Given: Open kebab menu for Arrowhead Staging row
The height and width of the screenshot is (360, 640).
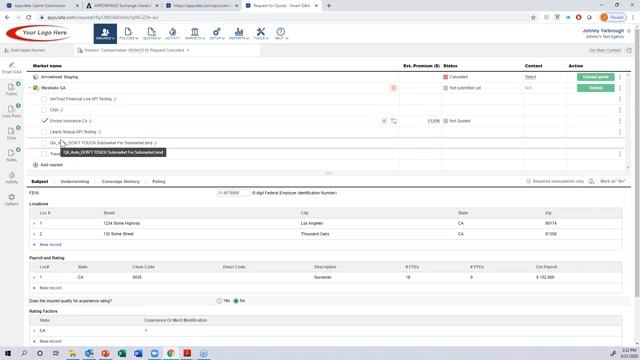Looking at the screenshot, I should [x=620, y=77].
